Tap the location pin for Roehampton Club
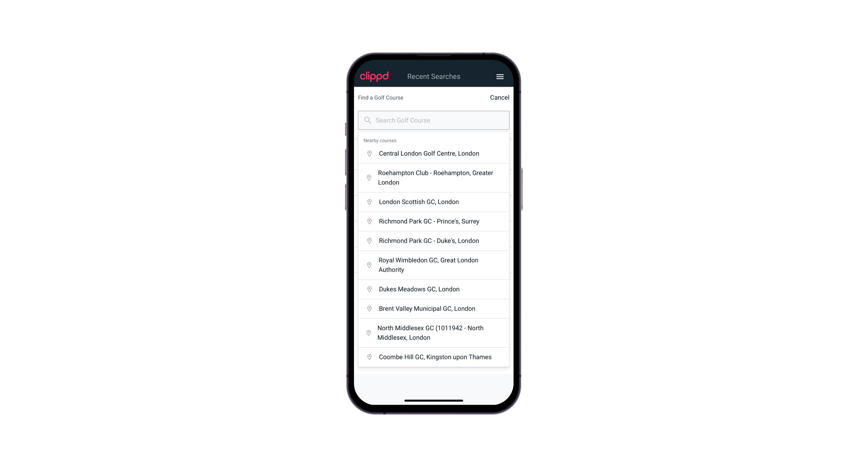 [x=368, y=178]
